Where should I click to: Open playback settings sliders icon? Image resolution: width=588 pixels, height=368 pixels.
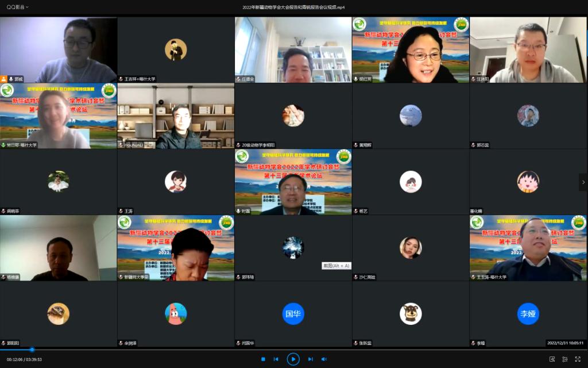coord(564,359)
